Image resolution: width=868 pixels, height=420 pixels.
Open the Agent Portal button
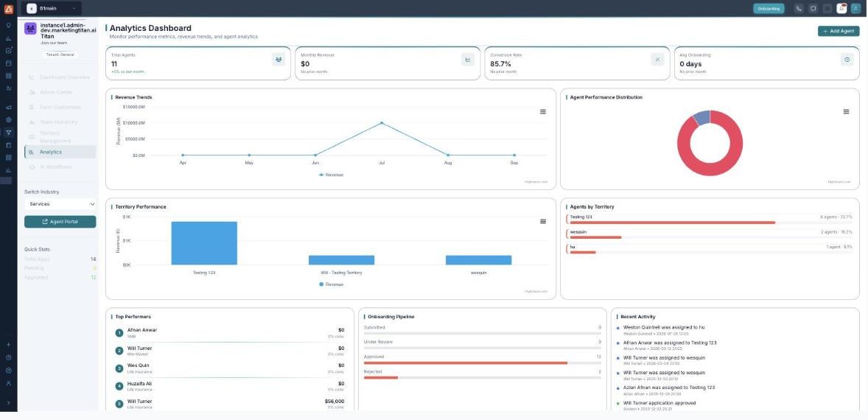(60, 222)
